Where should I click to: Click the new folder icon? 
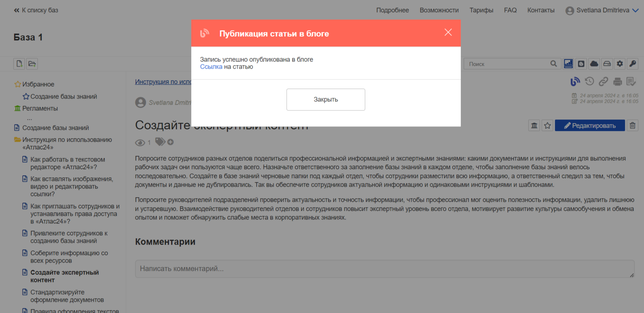pos(32,64)
